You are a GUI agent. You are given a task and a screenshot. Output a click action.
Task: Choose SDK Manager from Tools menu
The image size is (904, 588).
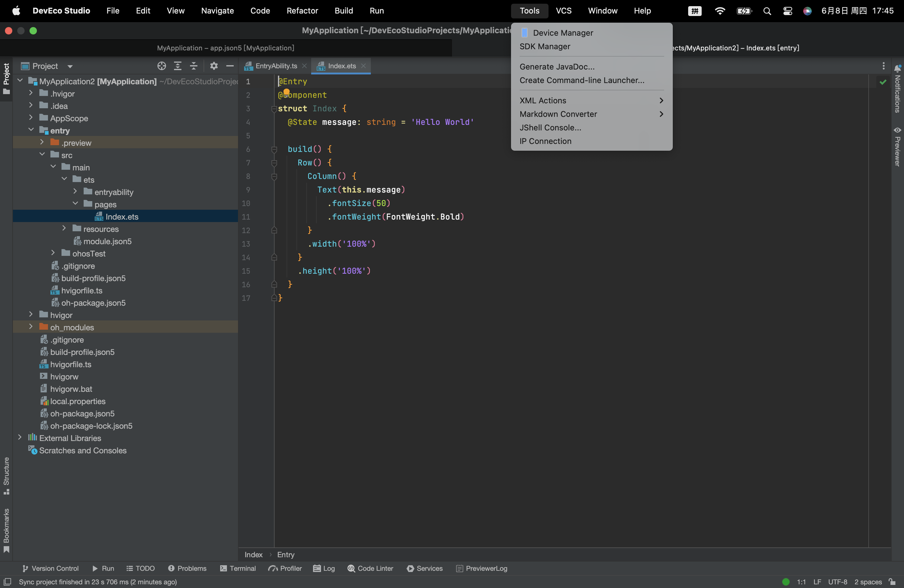click(591, 46)
